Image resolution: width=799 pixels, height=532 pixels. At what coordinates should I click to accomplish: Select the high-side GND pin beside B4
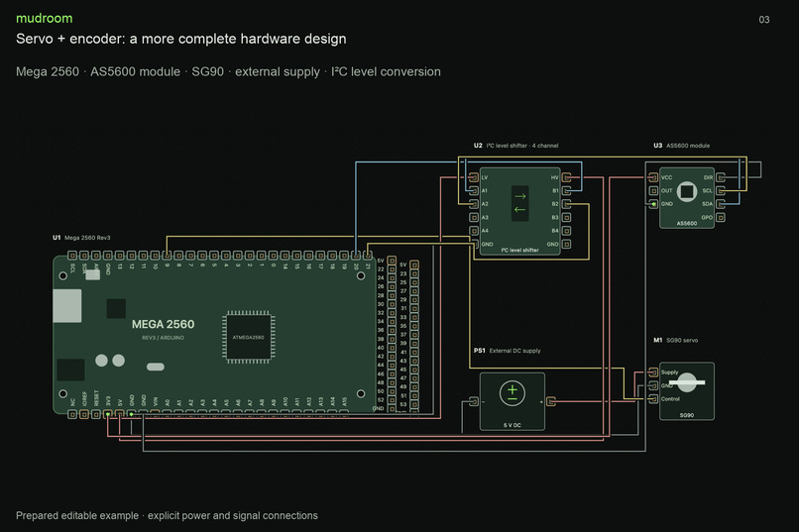pos(566,244)
